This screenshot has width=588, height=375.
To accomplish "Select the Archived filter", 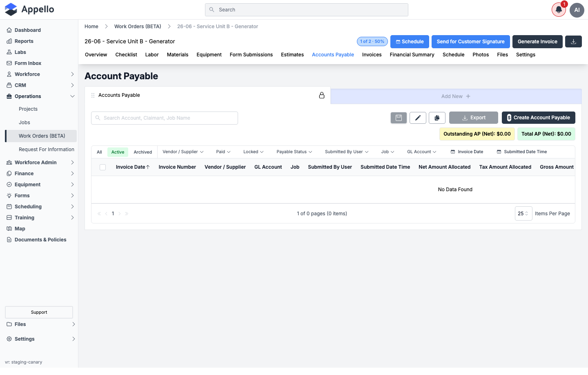I will click(143, 152).
